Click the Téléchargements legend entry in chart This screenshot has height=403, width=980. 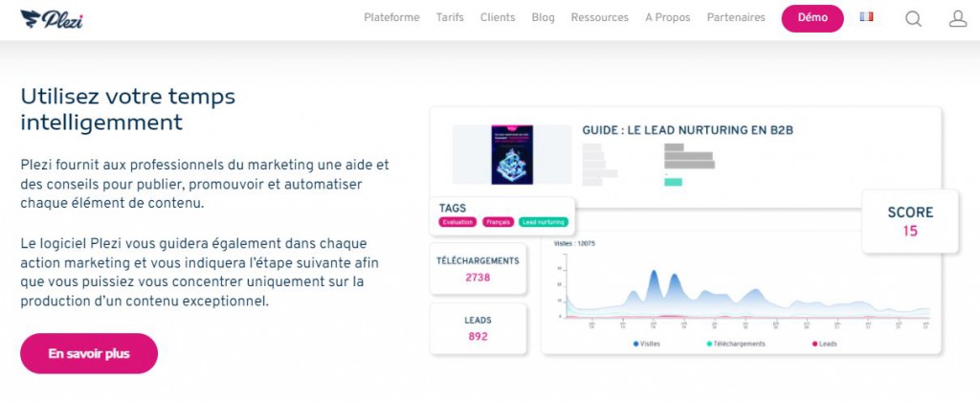coord(736,344)
